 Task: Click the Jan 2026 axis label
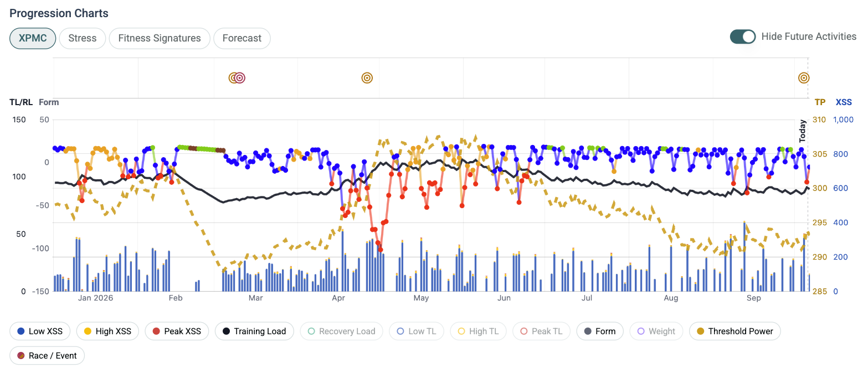click(x=95, y=299)
